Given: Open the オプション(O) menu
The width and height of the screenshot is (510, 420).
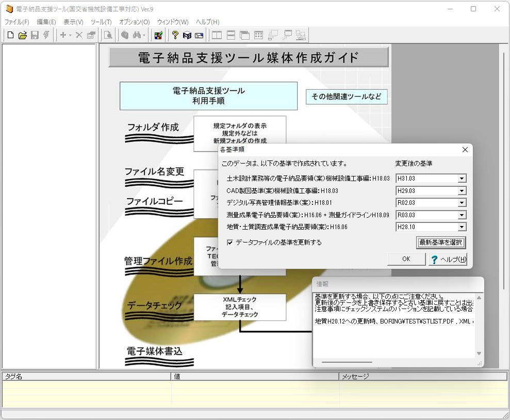Looking at the screenshot, I should (x=134, y=22).
